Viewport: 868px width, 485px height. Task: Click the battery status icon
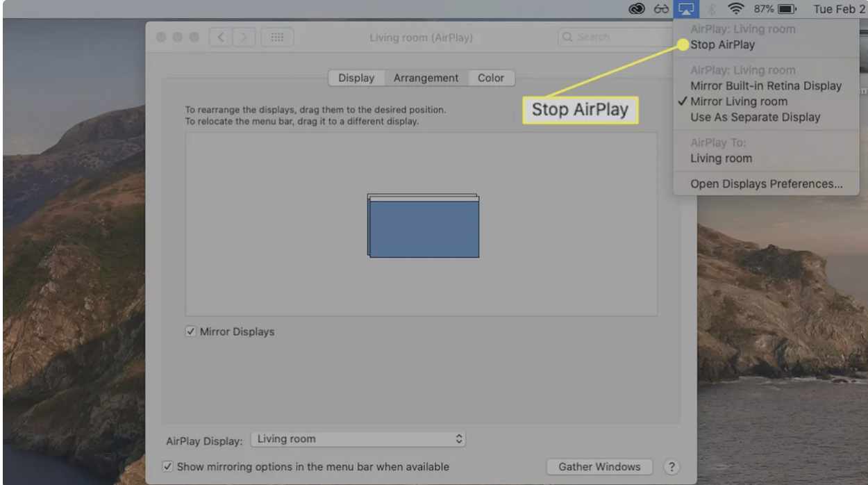(x=787, y=10)
